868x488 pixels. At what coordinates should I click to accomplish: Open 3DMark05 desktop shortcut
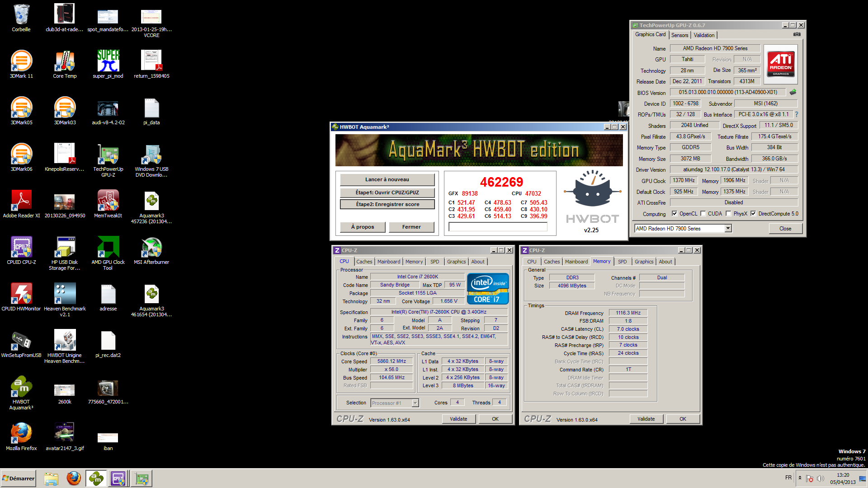pyautogui.click(x=21, y=111)
